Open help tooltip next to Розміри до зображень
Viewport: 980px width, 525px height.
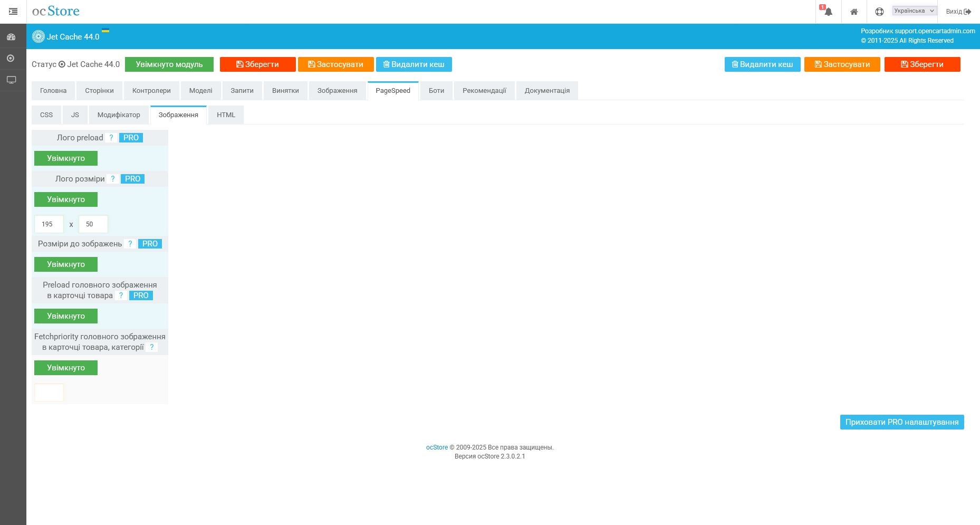click(130, 244)
